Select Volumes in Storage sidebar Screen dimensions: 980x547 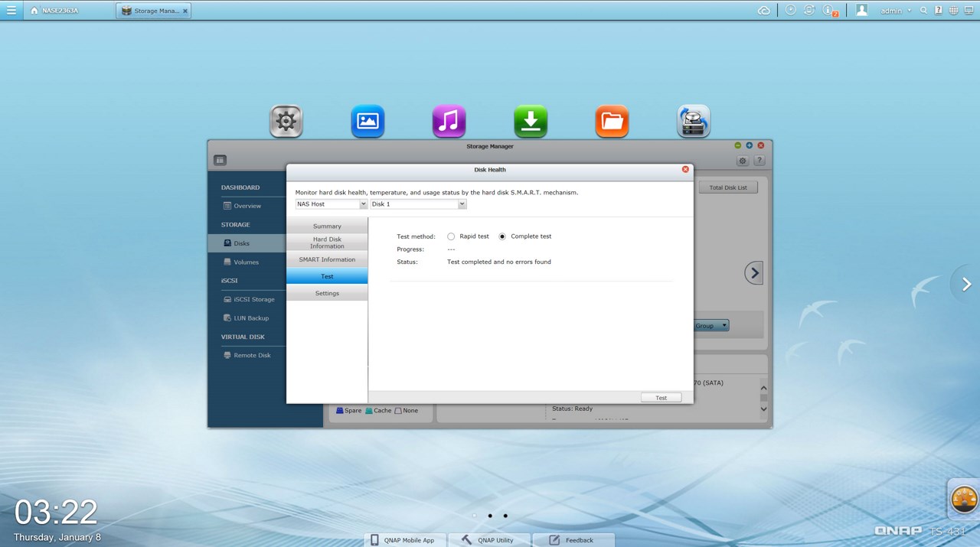pyautogui.click(x=247, y=262)
